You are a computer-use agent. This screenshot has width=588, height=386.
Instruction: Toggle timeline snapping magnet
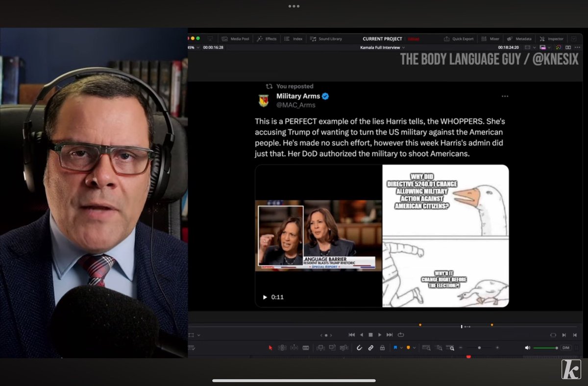(359, 348)
